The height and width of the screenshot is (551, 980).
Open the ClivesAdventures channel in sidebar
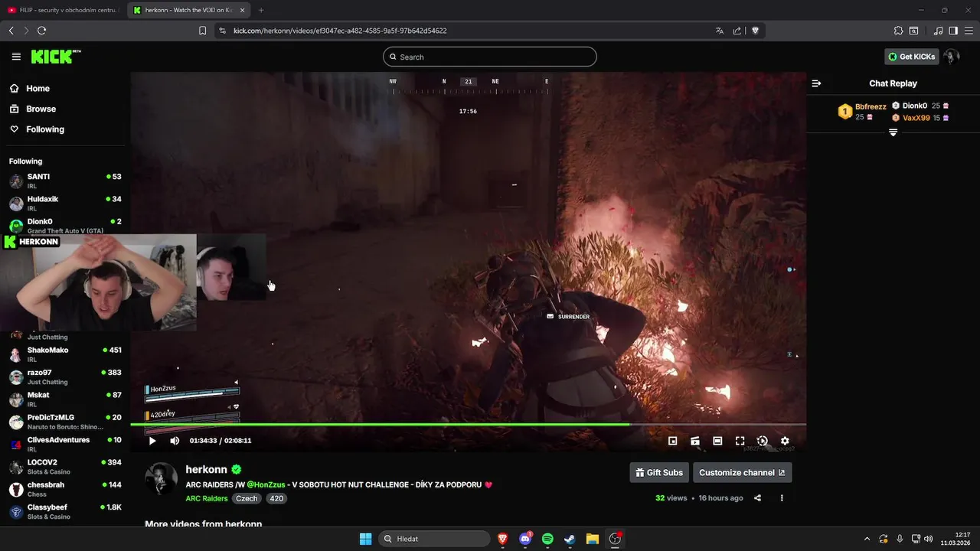pyautogui.click(x=65, y=444)
